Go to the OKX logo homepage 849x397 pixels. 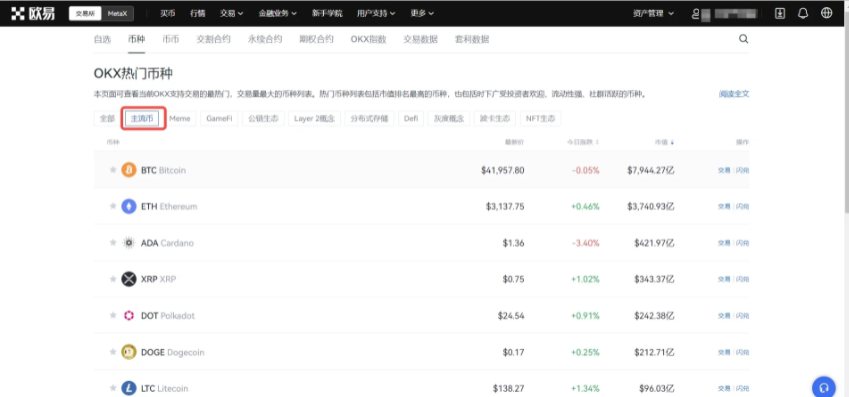tap(32, 14)
